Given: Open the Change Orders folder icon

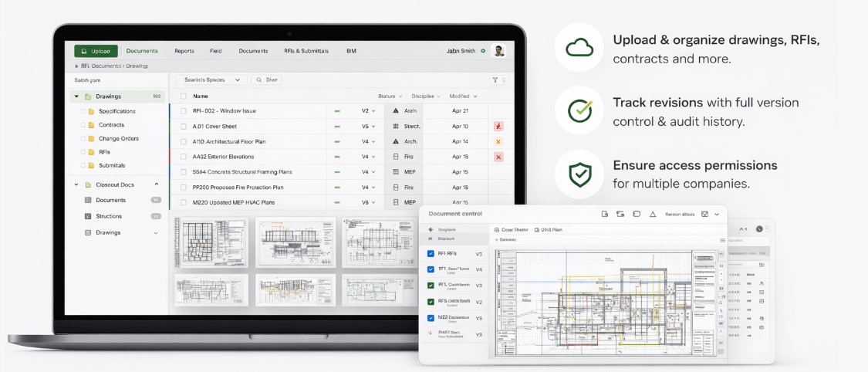Looking at the screenshot, I should coord(91,138).
